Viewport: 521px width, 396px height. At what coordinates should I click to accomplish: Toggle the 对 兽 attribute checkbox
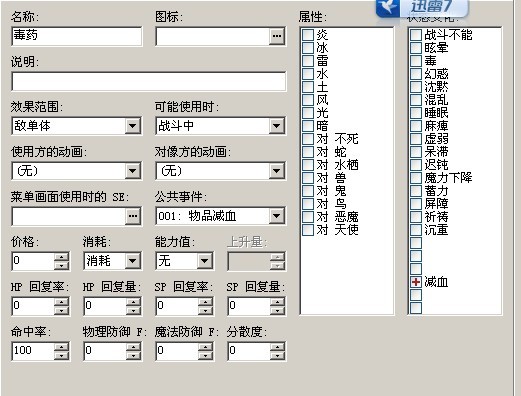pyautogui.click(x=308, y=178)
